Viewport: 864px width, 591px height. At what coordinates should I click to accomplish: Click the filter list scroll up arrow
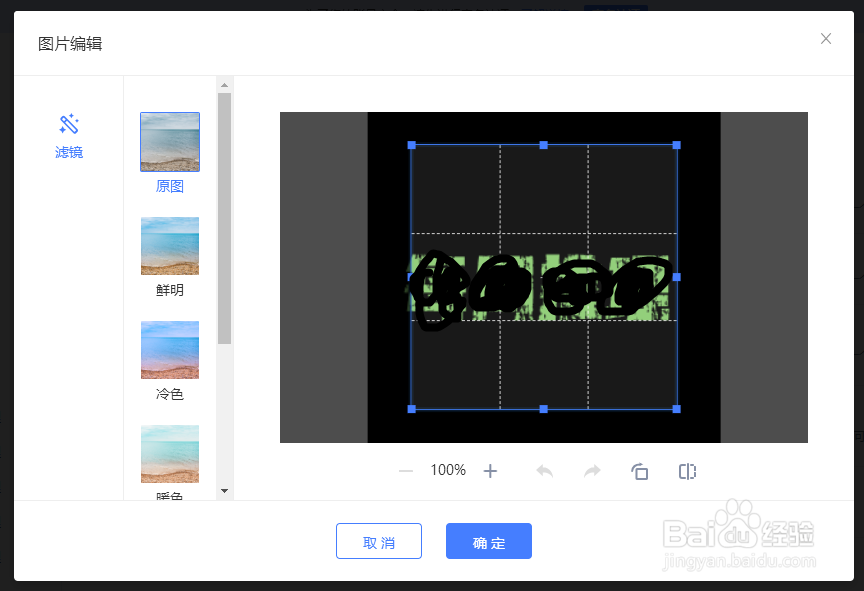[x=224, y=85]
